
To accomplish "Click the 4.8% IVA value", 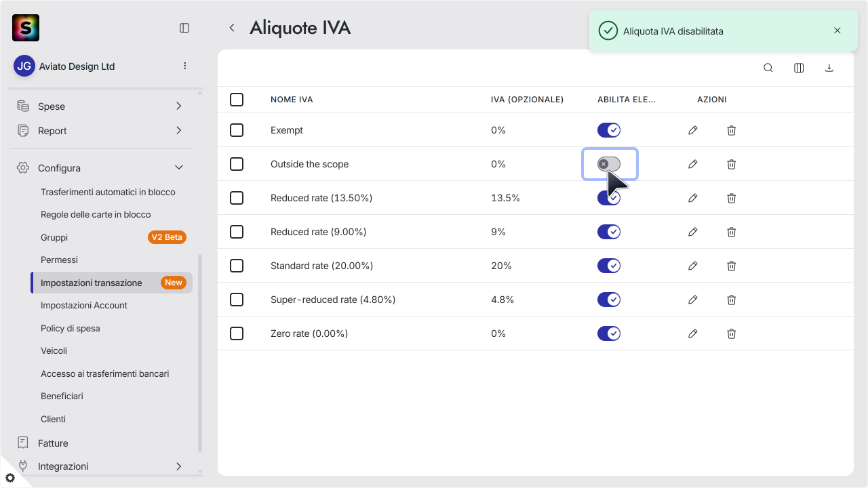I will click(502, 300).
